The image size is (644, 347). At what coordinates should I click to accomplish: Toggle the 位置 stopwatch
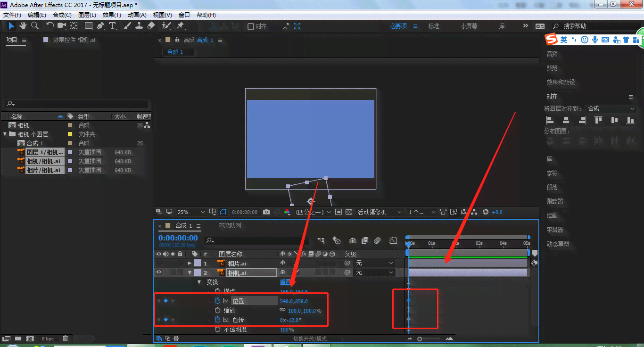[217, 301]
